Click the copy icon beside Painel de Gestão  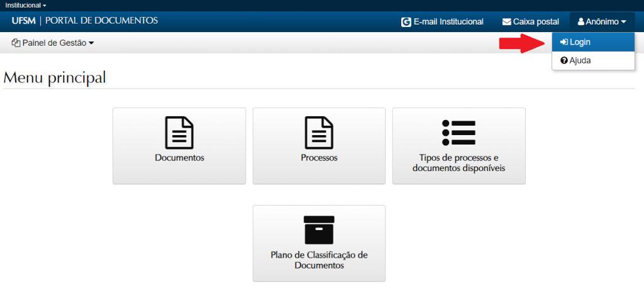pyautogui.click(x=16, y=43)
